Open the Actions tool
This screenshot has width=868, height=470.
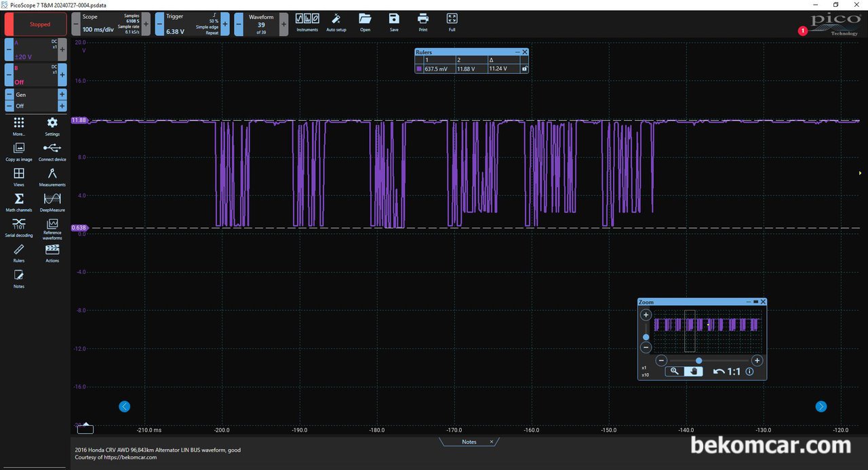(x=52, y=253)
